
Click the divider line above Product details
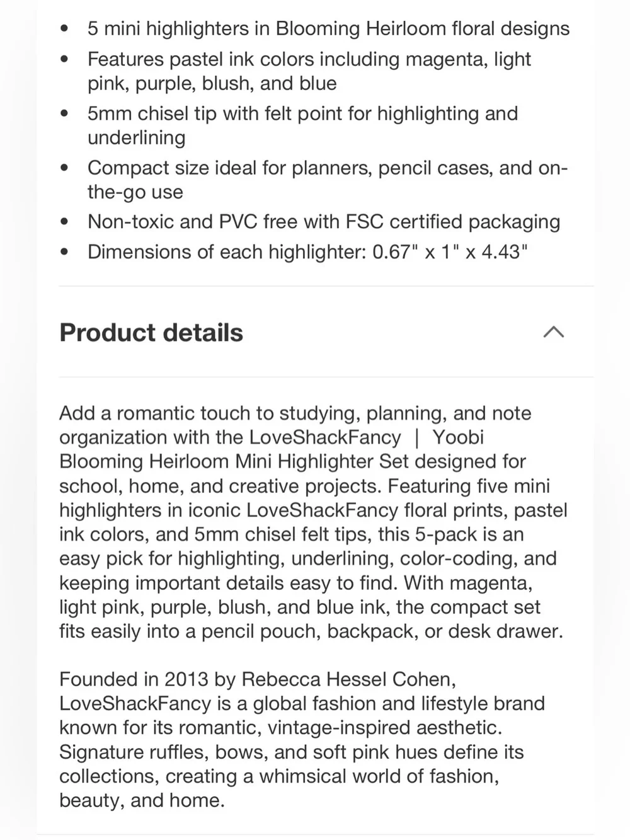pos(326,286)
